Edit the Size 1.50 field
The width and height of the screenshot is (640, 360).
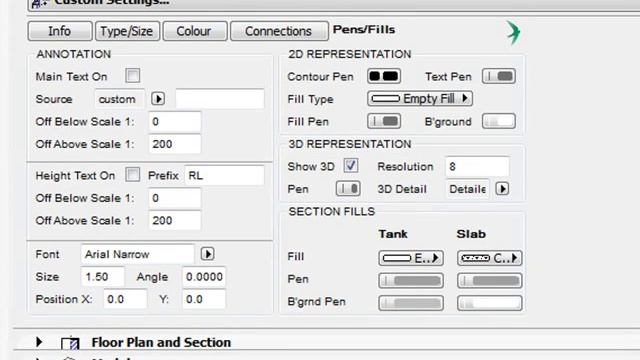(x=102, y=277)
